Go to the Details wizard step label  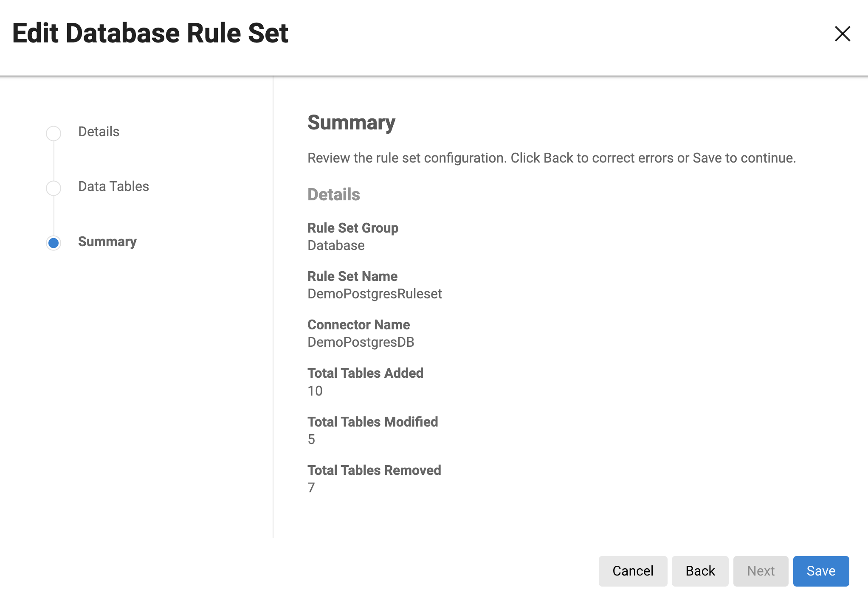99,132
